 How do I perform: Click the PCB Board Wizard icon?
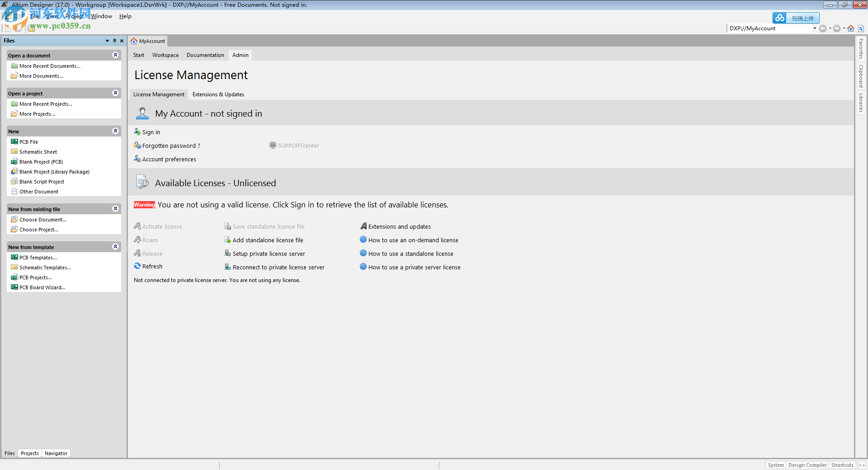pyautogui.click(x=14, y=287)
